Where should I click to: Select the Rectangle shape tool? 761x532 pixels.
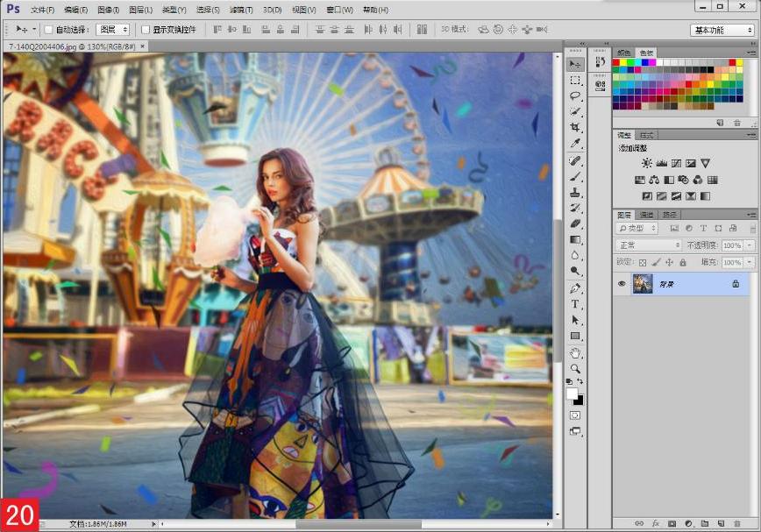575,336
